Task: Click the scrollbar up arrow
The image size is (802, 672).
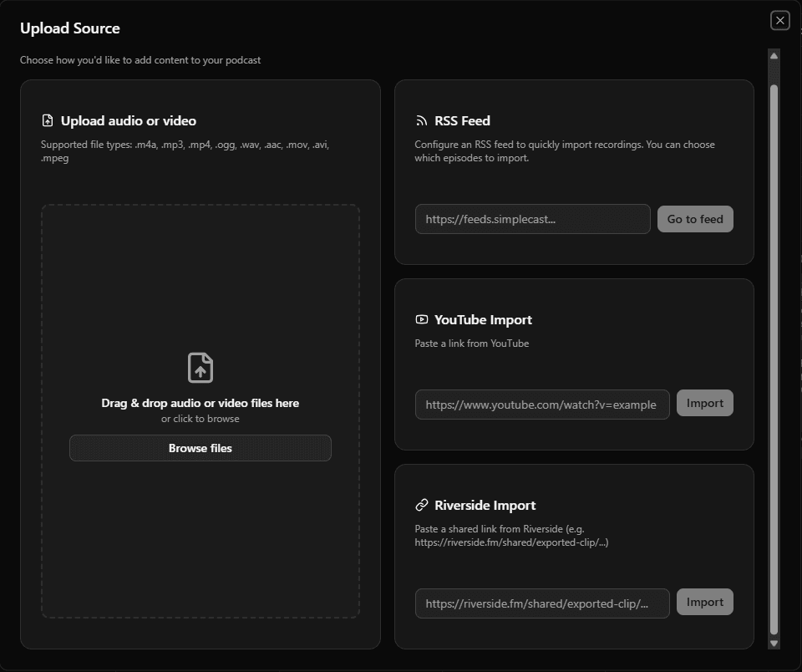Action: pos(773,55)
